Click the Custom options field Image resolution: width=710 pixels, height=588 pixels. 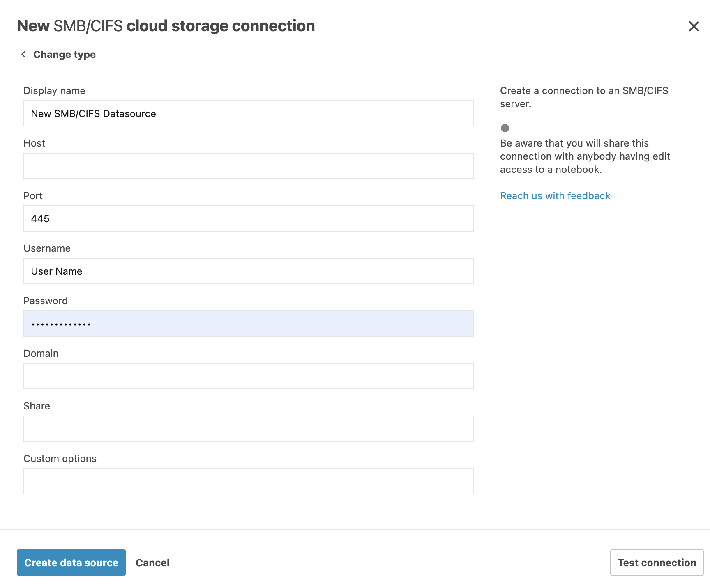(x=249, y=481)
